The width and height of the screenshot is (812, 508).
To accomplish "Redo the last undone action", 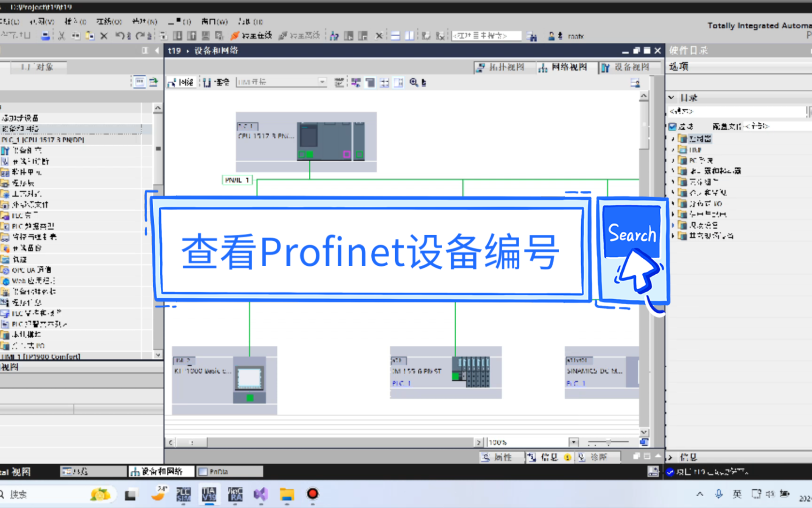I will [141, 36].
